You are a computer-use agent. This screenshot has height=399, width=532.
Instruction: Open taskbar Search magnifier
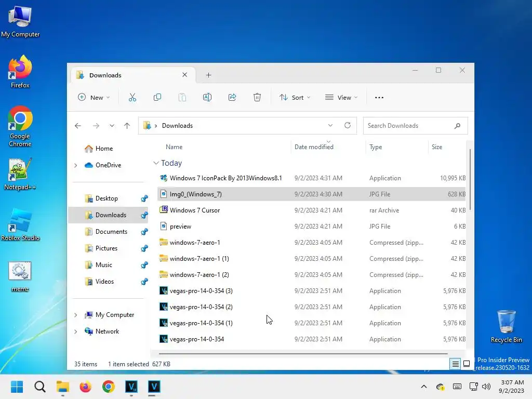[39, 387]
